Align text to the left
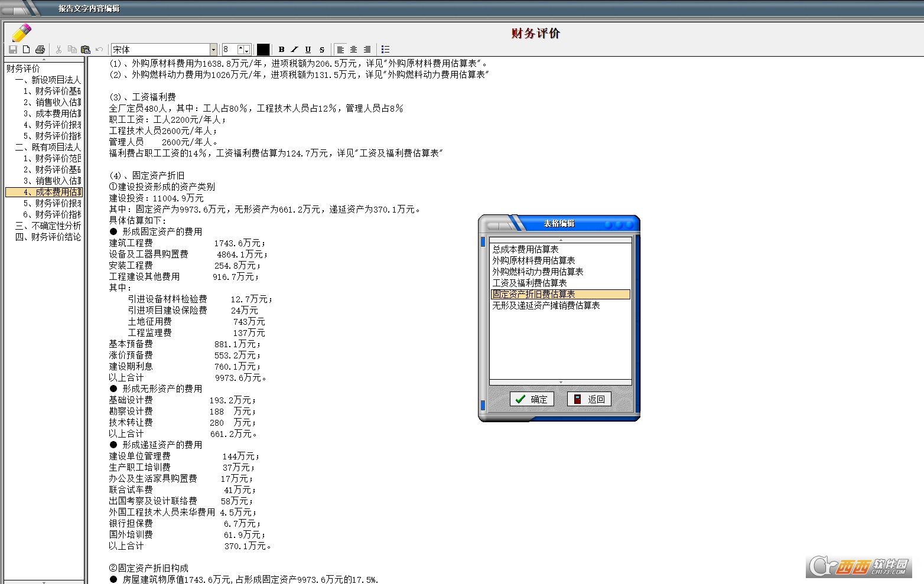 tap(340, 50)
